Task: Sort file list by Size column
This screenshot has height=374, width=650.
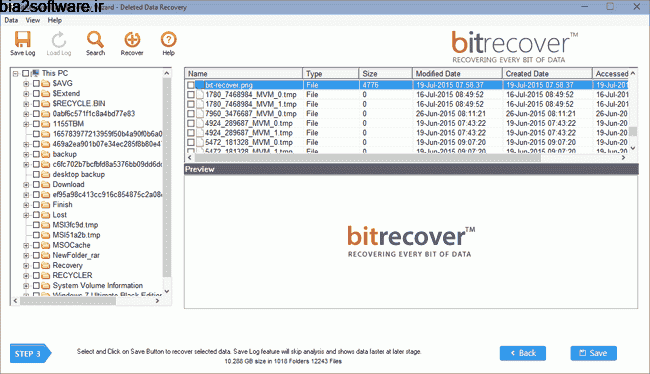Action: click(386, 73)
